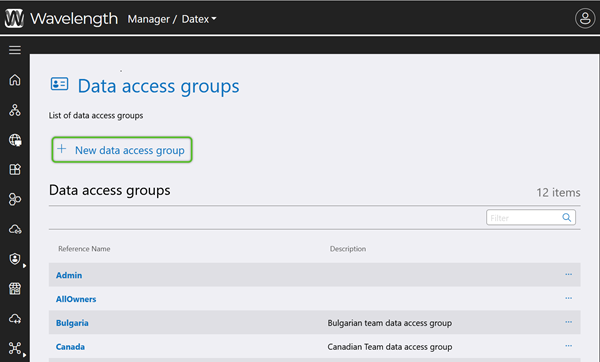Open the globe sidebar icon
The width and height of the screenshot is (600, 362).
[x=15, y=140]
